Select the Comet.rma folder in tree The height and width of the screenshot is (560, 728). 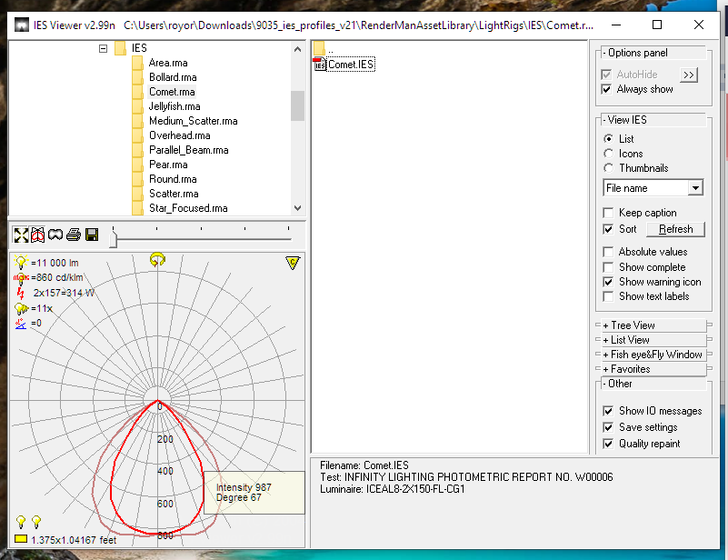[x=172, y=92]
